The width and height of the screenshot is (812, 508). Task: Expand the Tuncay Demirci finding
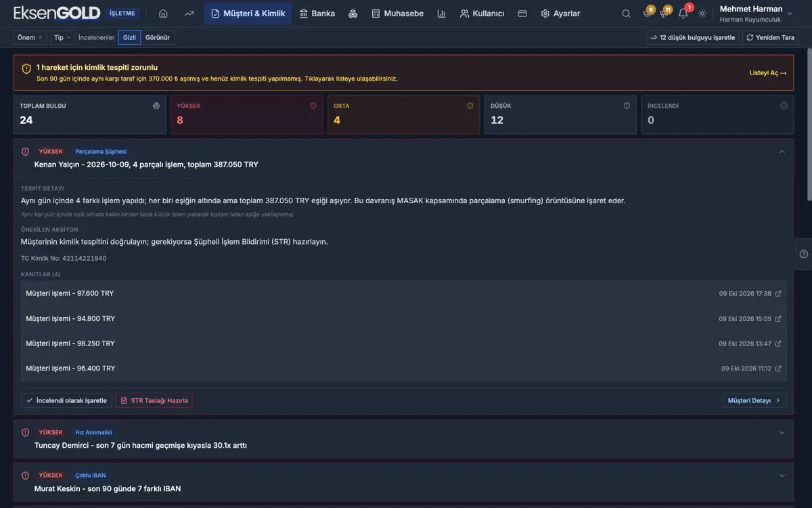point(782,433)
